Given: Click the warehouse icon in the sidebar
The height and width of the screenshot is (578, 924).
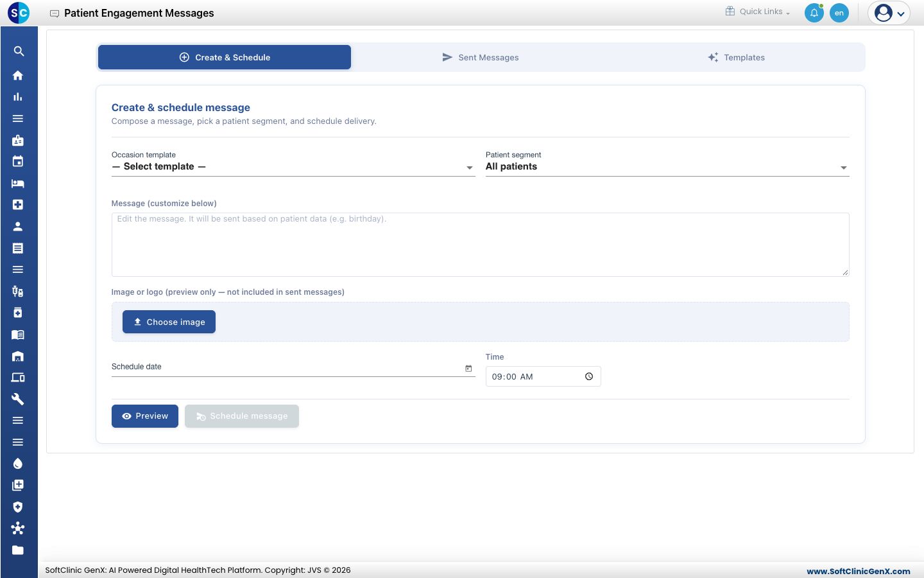Looking at the screenshot, I should coord(18,356).
